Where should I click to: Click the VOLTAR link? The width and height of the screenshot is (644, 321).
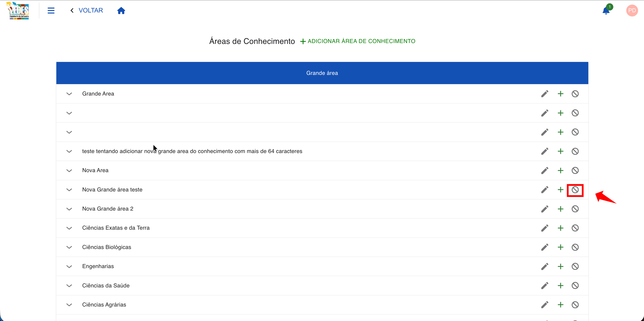click(x=91, y=10)
